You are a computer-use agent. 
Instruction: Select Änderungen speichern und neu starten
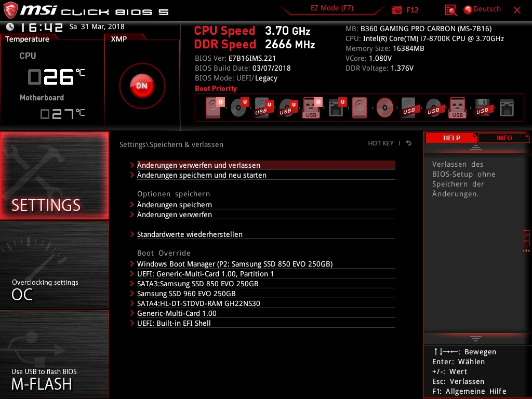point(266,175)
